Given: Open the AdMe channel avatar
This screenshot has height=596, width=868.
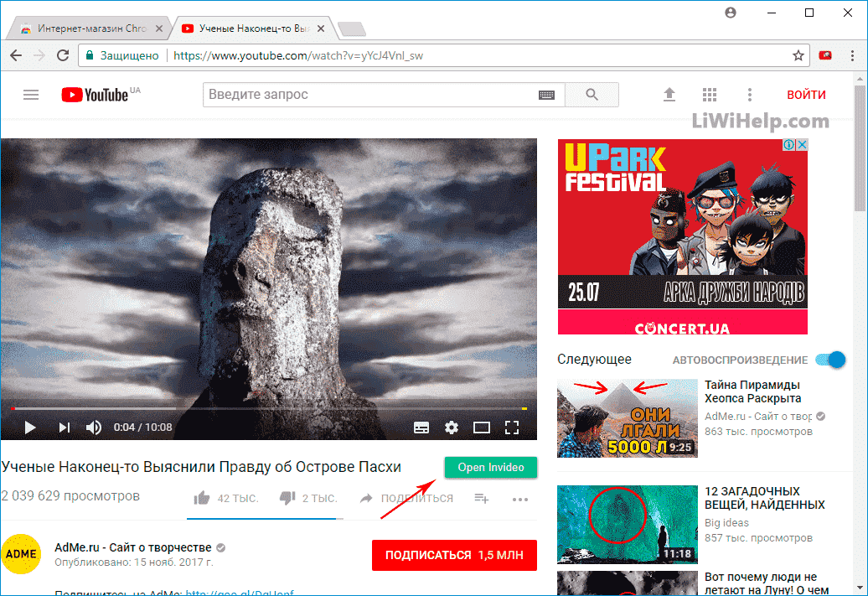Looking at the screenshot, I should (21, 554).
